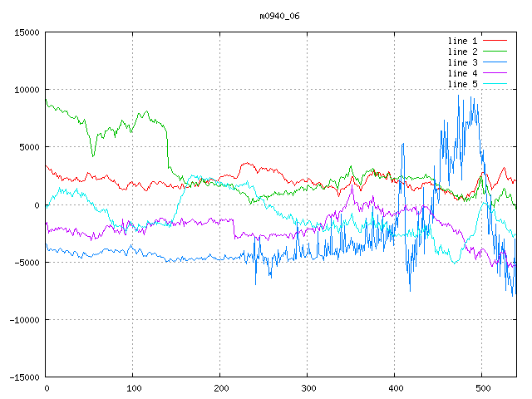Click the -5000 y-axis tick label
The width and height of the screenshot is (532, 399).
click(x=27, y=262)
